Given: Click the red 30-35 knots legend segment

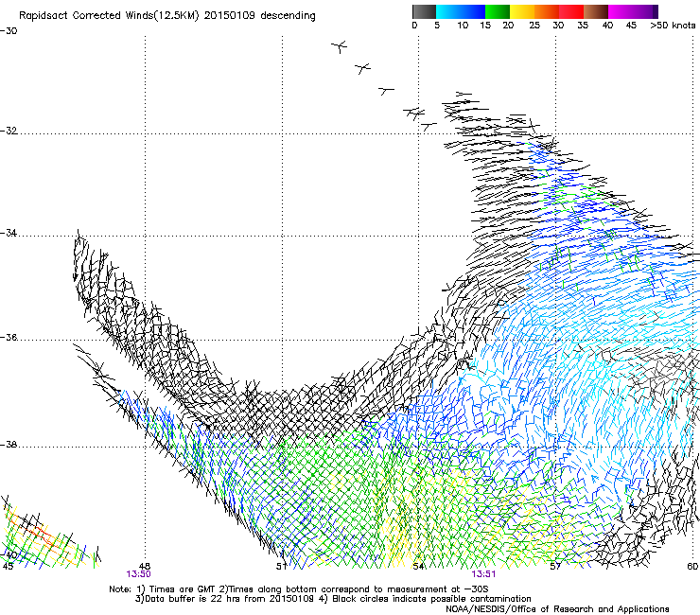Looking at the screenshot, I should 571,11.
